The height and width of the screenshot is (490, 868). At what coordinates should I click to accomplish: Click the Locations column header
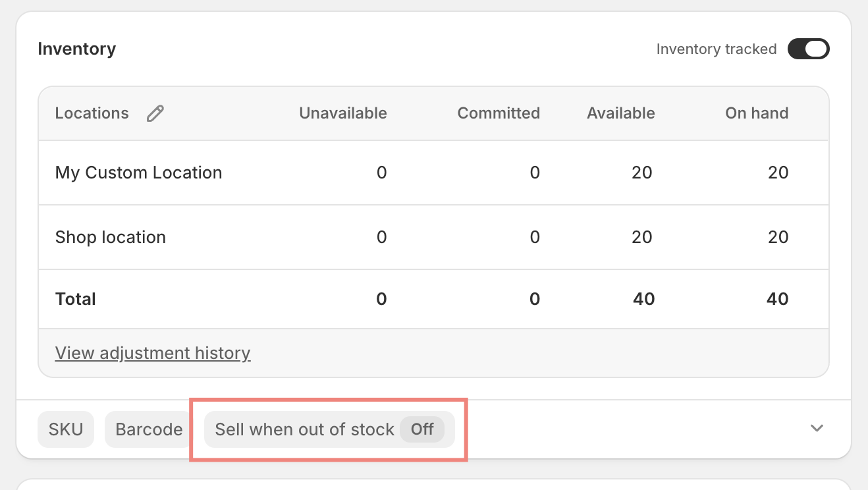pos(92,113)
